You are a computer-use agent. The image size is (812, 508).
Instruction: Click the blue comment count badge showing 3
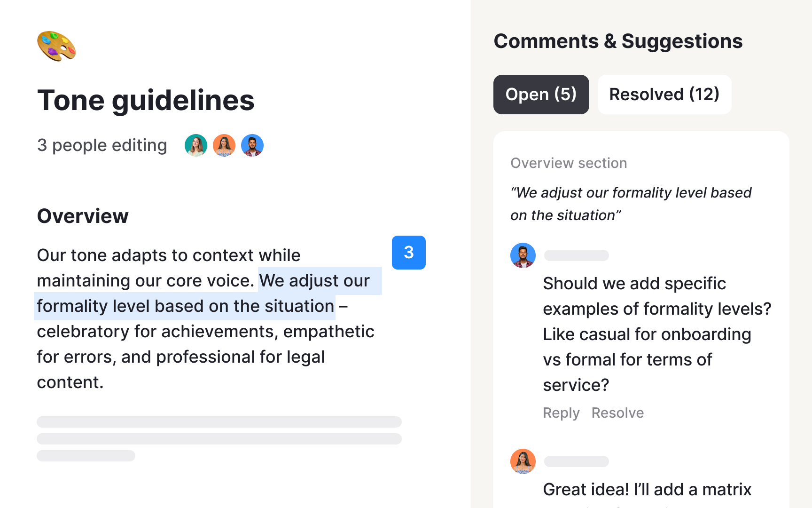coord(408,253)
